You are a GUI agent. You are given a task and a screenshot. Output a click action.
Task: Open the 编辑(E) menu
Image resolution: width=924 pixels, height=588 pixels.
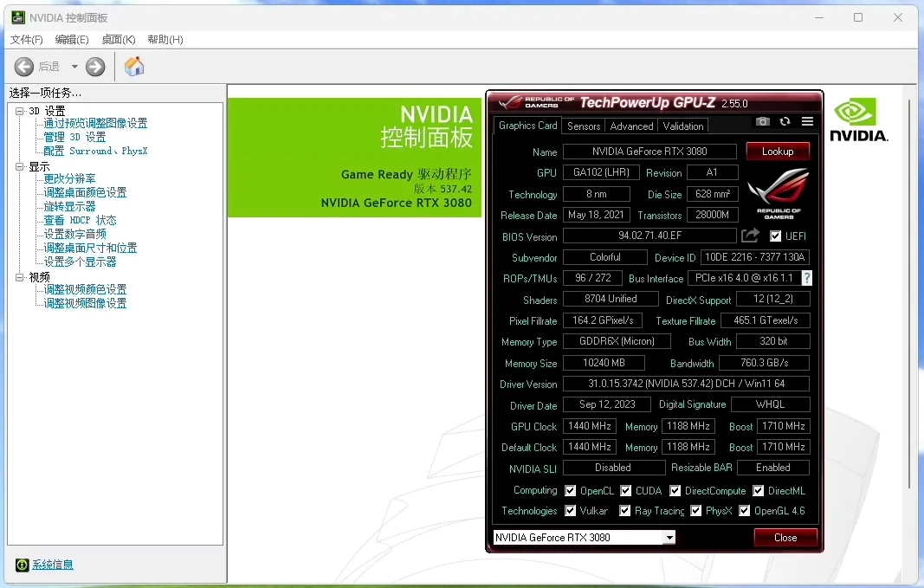pyautogui.click(x=72, y=40)
